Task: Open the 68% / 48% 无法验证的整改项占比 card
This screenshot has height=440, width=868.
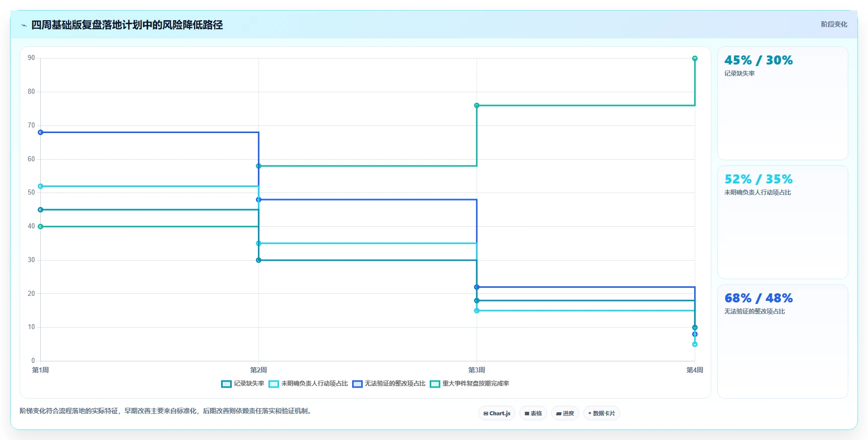Action: (782, 341)
